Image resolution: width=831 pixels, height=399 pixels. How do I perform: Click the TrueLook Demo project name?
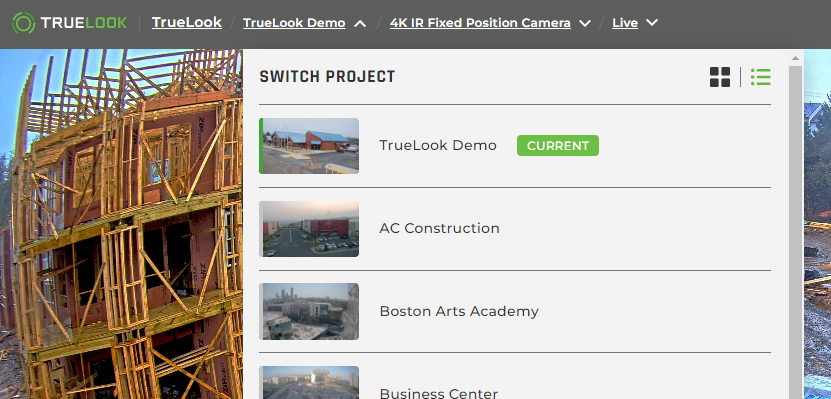[438, 146]
